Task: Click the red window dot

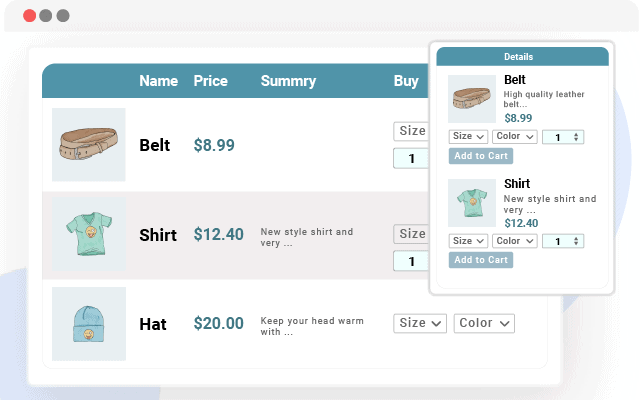Action: (28, 16)
